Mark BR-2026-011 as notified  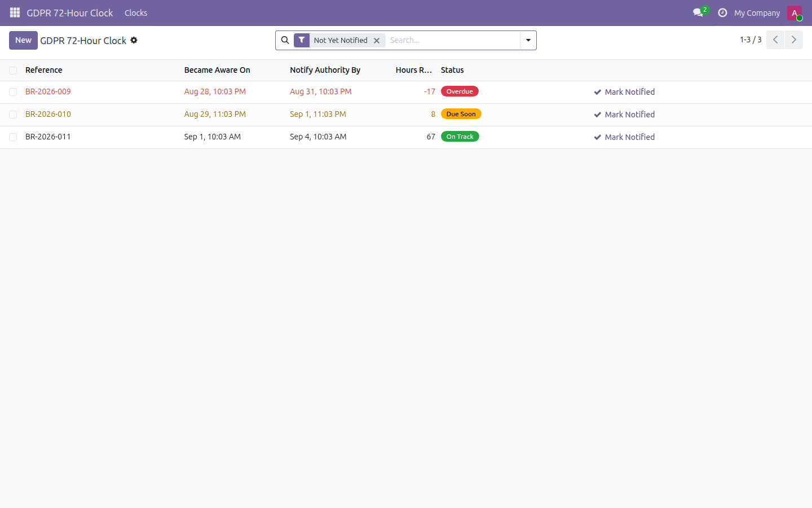(624, 137)
